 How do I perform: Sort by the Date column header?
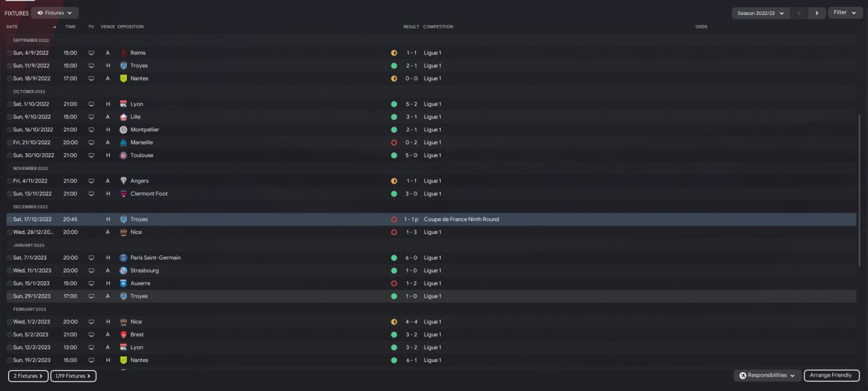[x=12, y=27]
